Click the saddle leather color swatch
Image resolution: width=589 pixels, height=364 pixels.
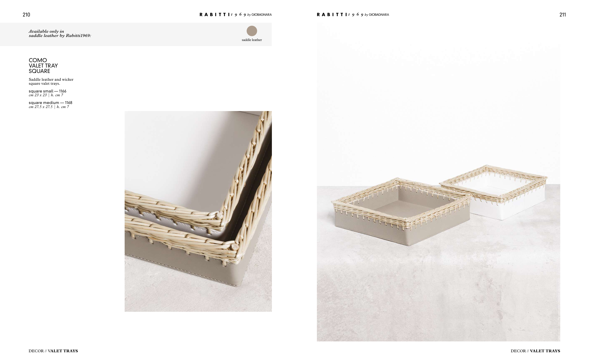pyautogui.click(x=252, y=31)
